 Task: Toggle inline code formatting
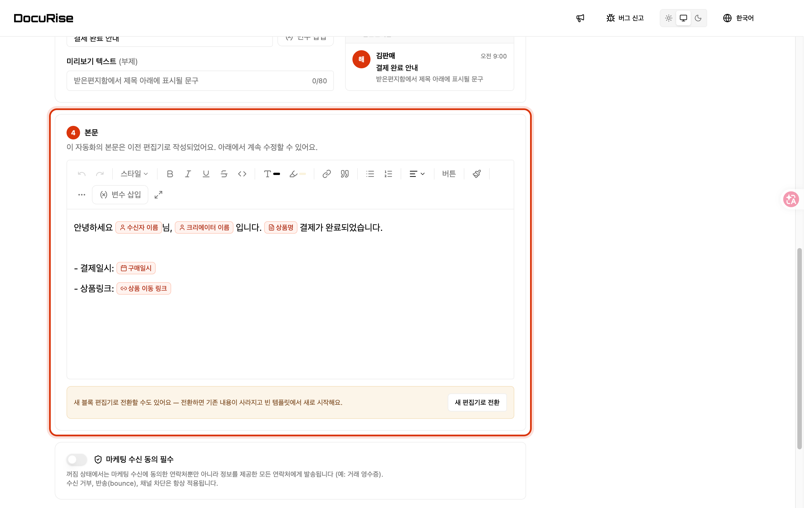(x=242, y=174)
